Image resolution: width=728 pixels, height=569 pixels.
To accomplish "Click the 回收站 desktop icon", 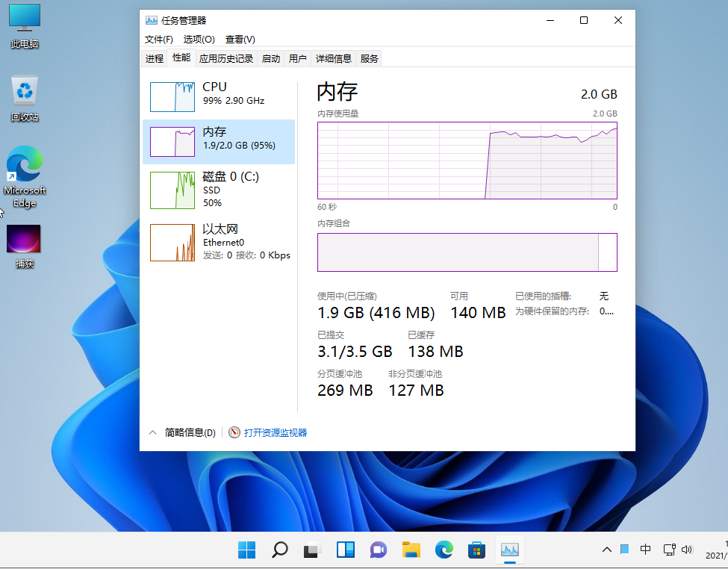I will click(x=25, y=99).
